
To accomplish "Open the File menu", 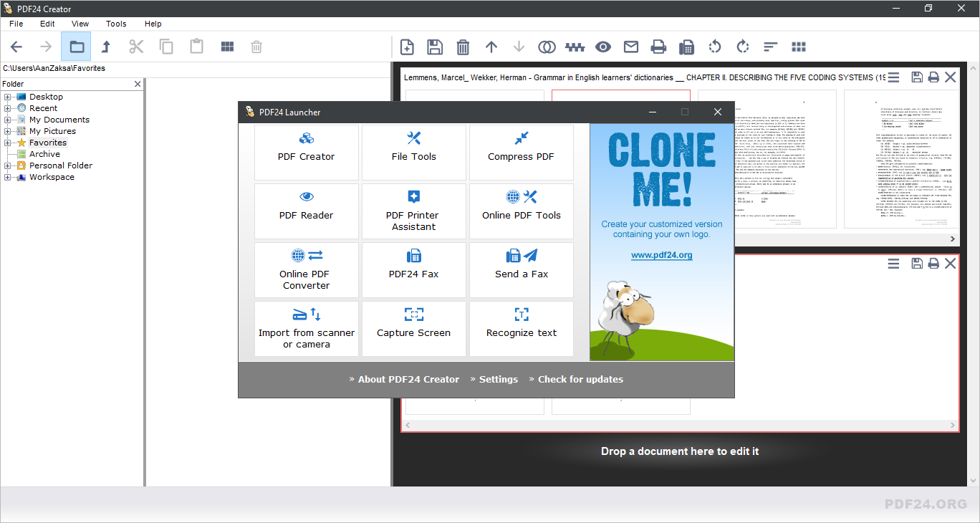I will [x=16, y=24].
